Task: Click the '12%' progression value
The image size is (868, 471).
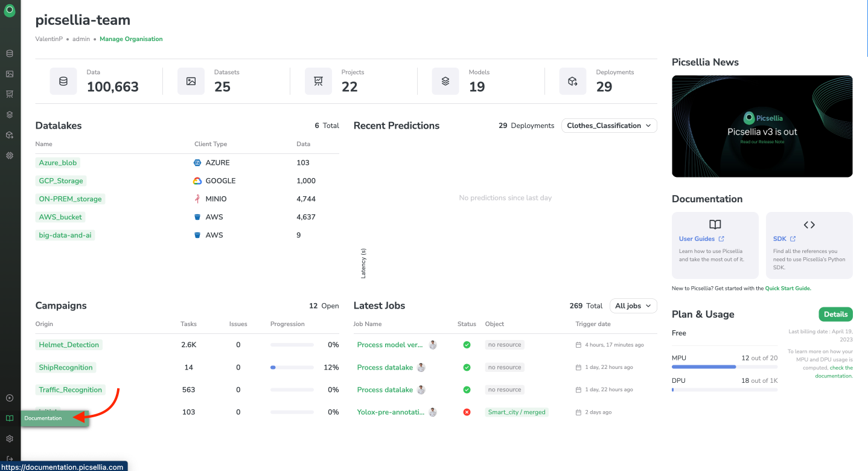Action: tap(331, 367)
